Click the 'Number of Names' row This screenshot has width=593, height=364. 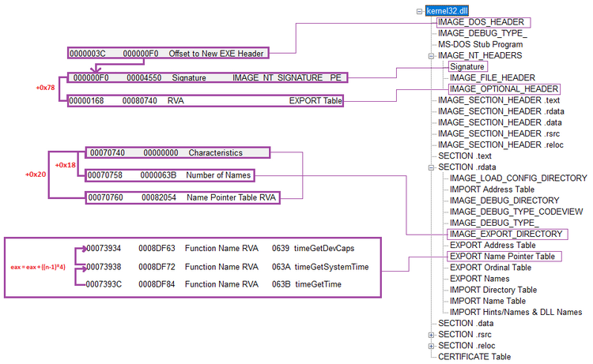[170, 175]
